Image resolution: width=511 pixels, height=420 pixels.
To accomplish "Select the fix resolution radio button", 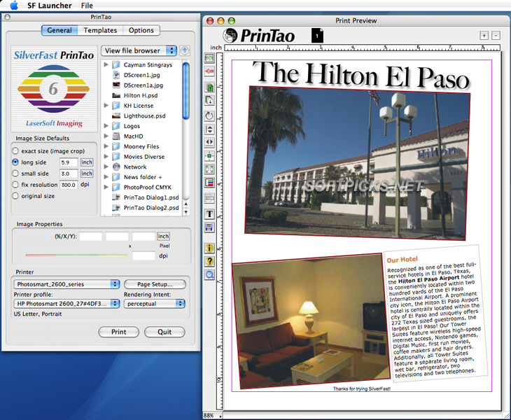I will 15,185.
